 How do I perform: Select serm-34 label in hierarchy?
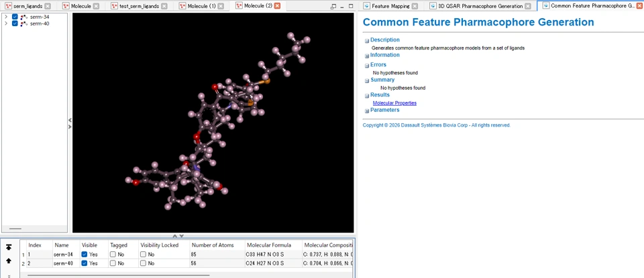coord(40,17)
